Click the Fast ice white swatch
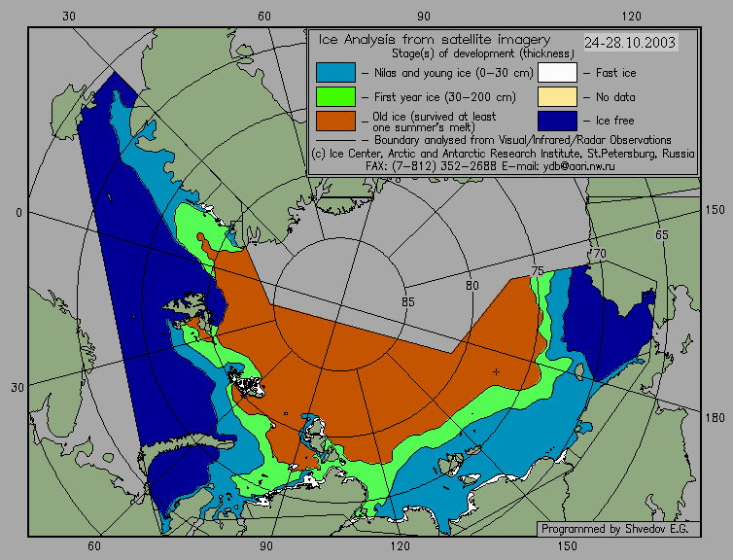The width and height of the screenshot is (733, 560). pyautogui.click(x=557, y=73)
